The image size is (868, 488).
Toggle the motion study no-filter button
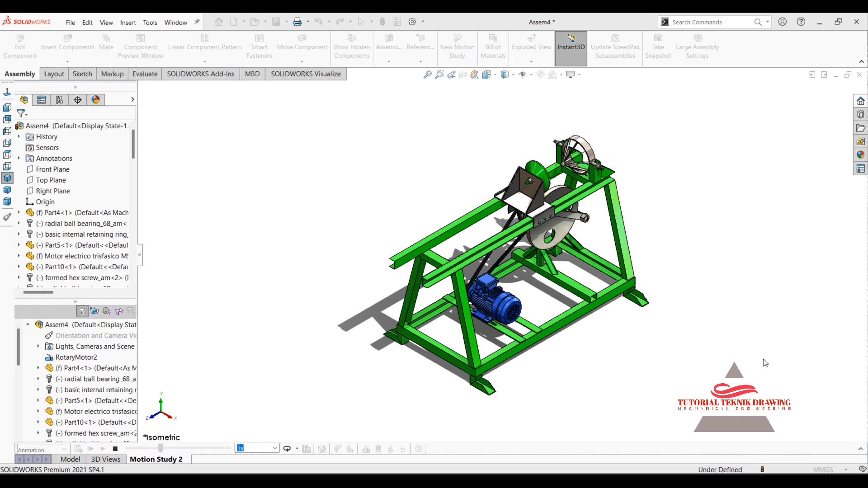(x=82, y=311)
